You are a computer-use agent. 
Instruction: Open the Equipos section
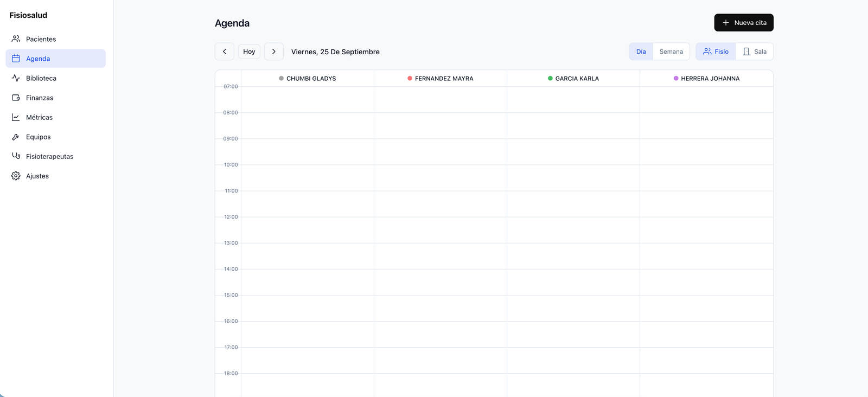click(55, 137)
